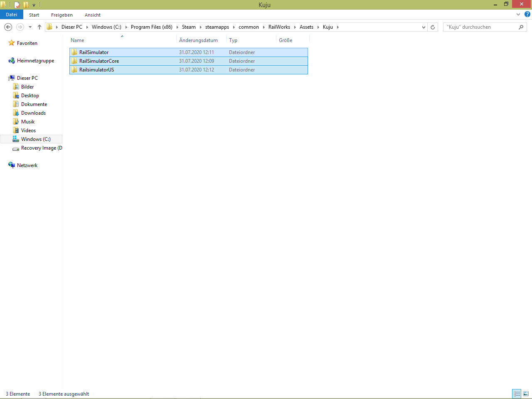
Task: Click the New Folder quick access icon
Action: coord(26,5)
